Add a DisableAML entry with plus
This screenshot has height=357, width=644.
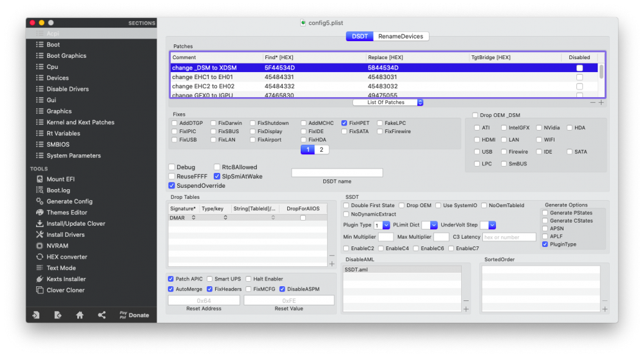(x=466, y=309)
